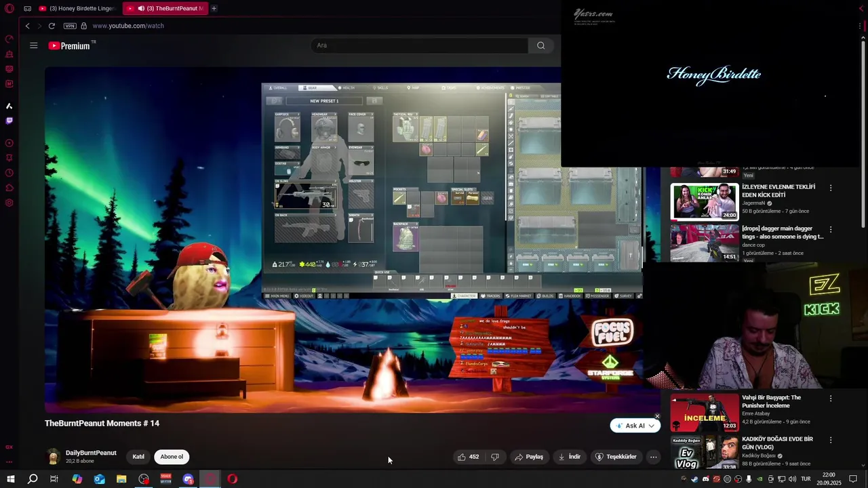Viewport: 868px width, 488px height.
Task: Open Windows taskbar search
Action: pos(33,479)
